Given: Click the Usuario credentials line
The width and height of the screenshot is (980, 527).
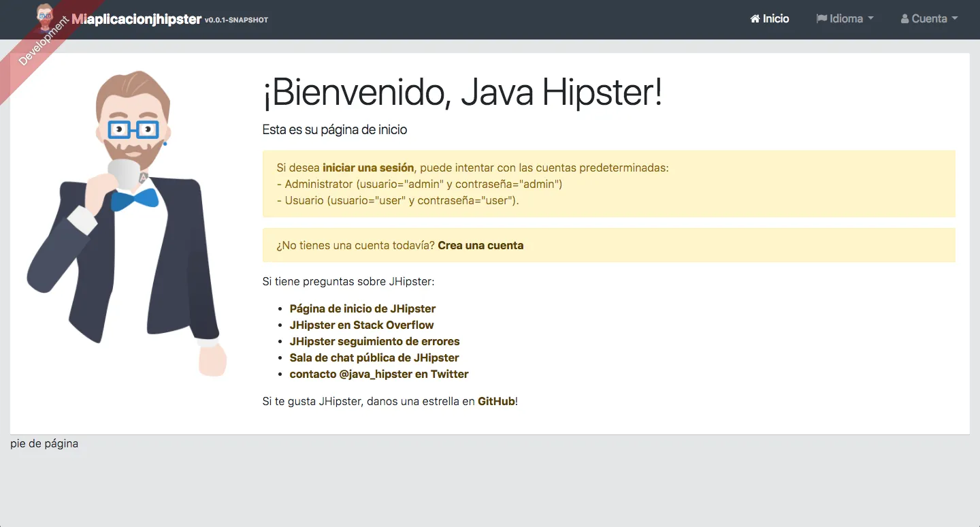Looking at the screenshot, I should 397,200.
